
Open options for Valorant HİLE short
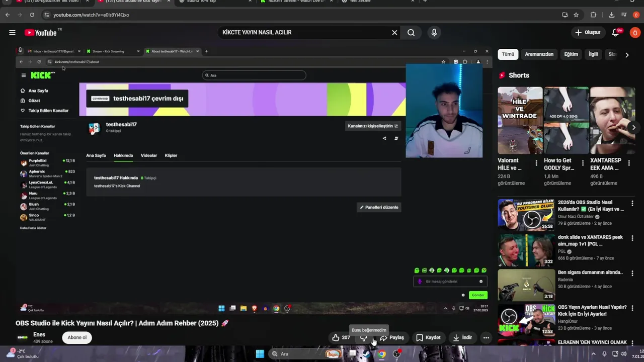coord(536,163)
